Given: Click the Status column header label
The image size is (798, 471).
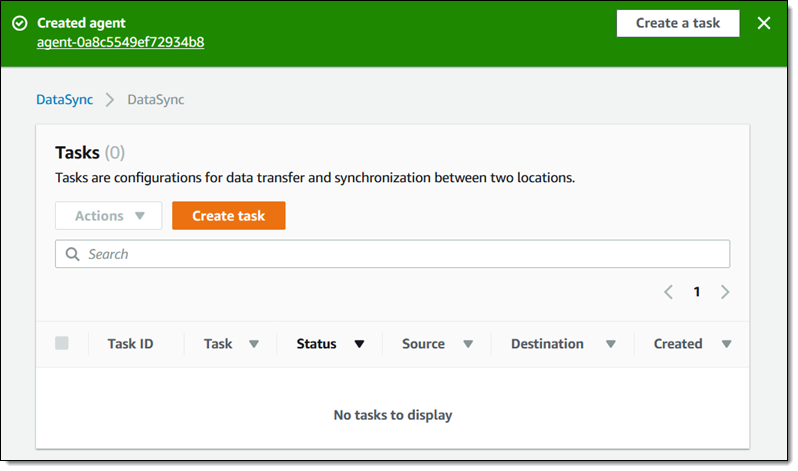Looking at the screenshot, I should pos(317,344).
